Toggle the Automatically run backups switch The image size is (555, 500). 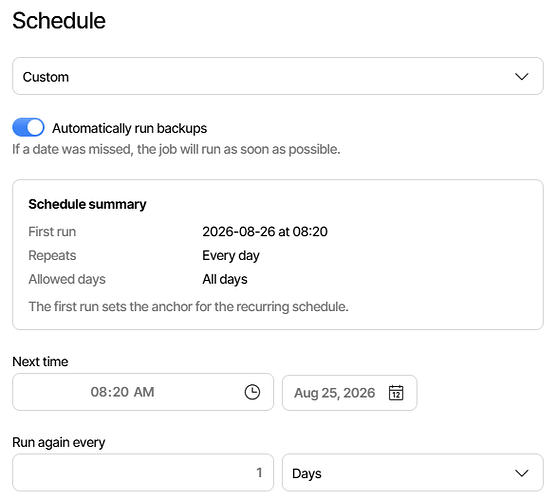coord(28,127)
